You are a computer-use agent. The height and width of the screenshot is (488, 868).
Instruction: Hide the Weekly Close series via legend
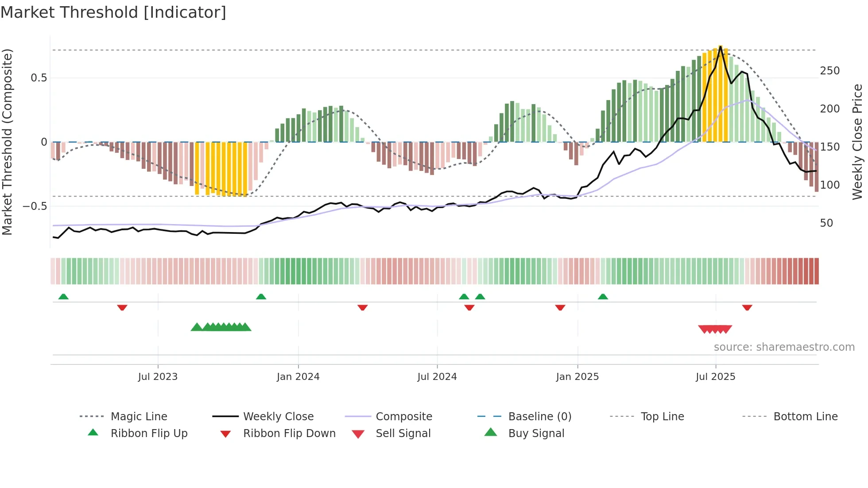click(278, 416)
